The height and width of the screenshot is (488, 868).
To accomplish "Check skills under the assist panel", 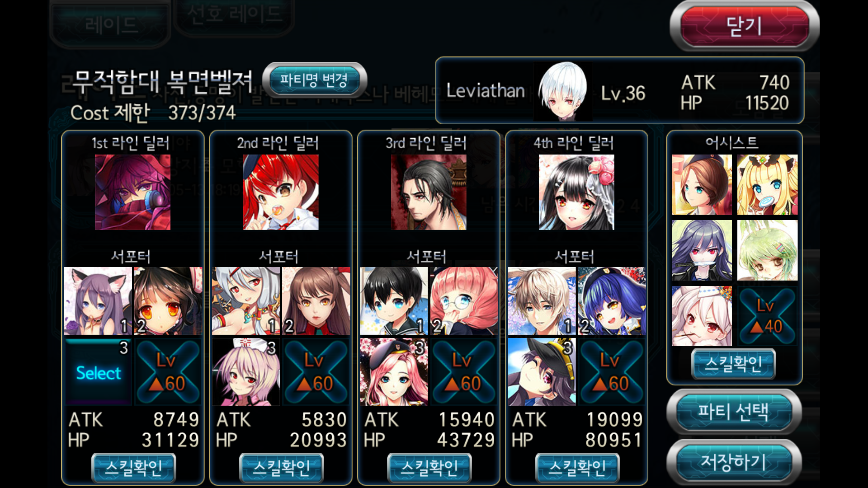I will point(733,364).
